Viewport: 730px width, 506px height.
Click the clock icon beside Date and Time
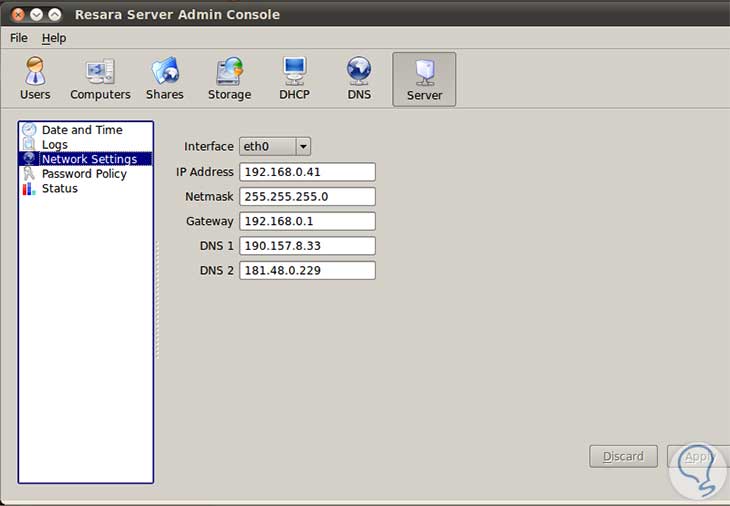[29, 129]
